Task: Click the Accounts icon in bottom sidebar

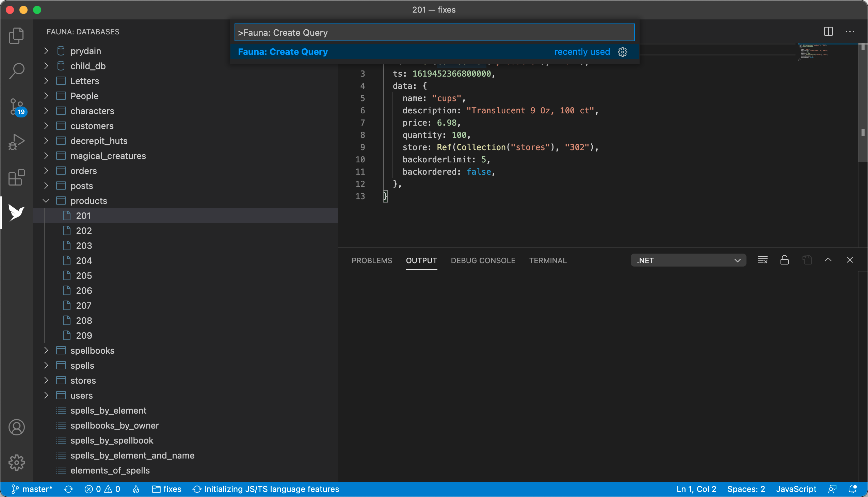Action: (16, 427)
